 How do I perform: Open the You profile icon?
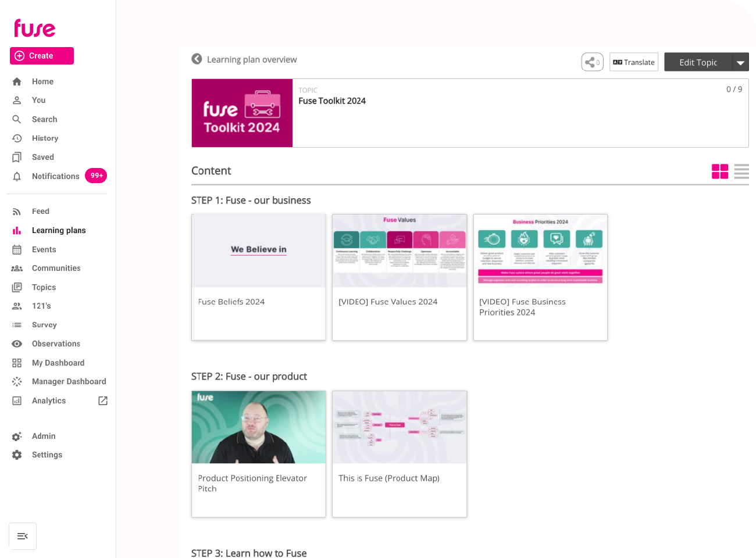click(17, 101)
